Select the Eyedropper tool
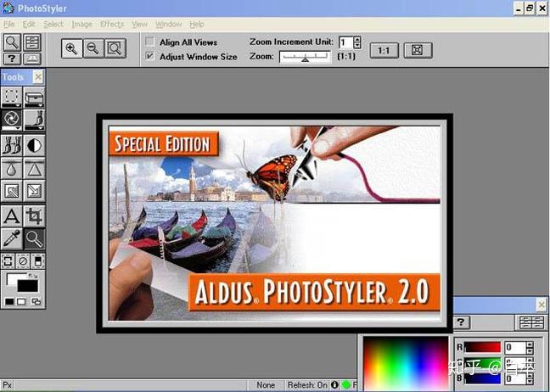 12,238
